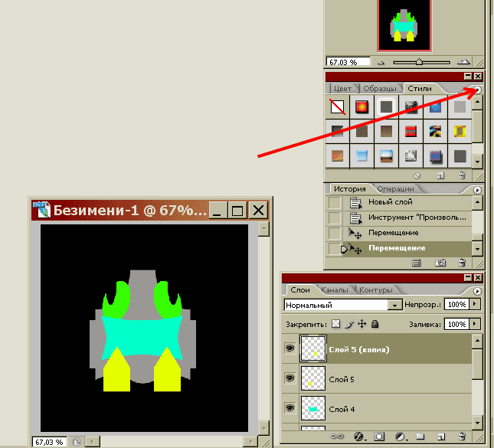Open the Layers panel flyout menu
Image resolution: width=494 pixels, height=448 pixels.
click(x=477, y=291)
